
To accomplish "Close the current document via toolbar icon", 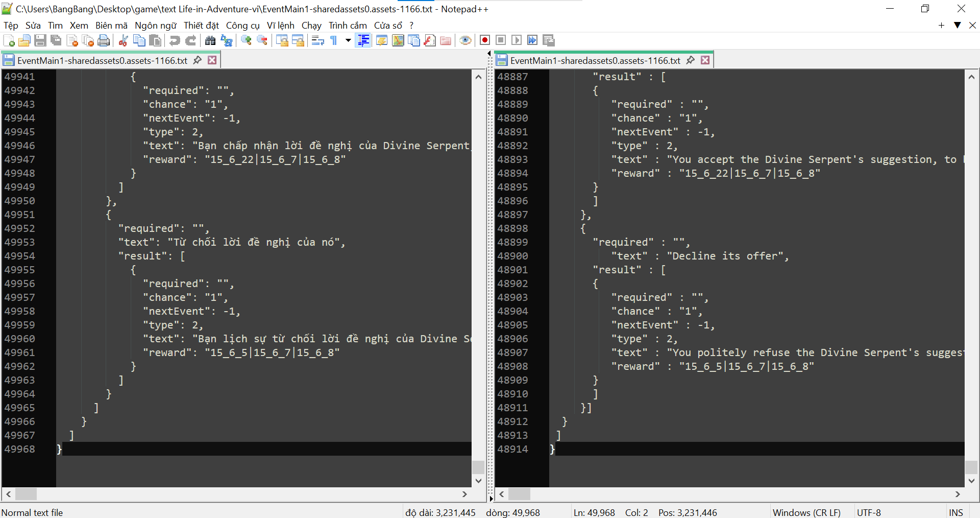I will [x=72, y=40].
